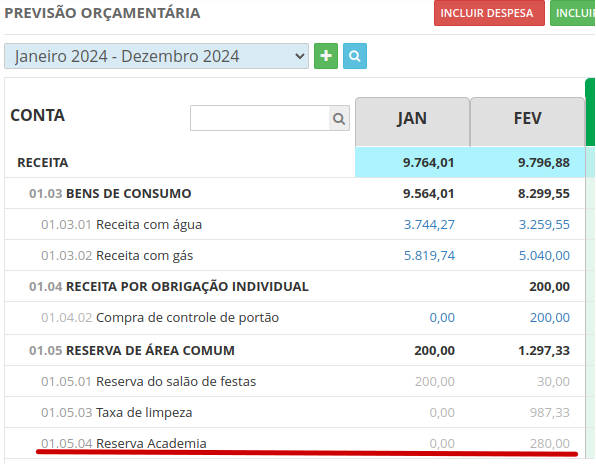
Task: Click JAN value 200,00 for Reserva do salão de festas
Action: click(435, 382)
